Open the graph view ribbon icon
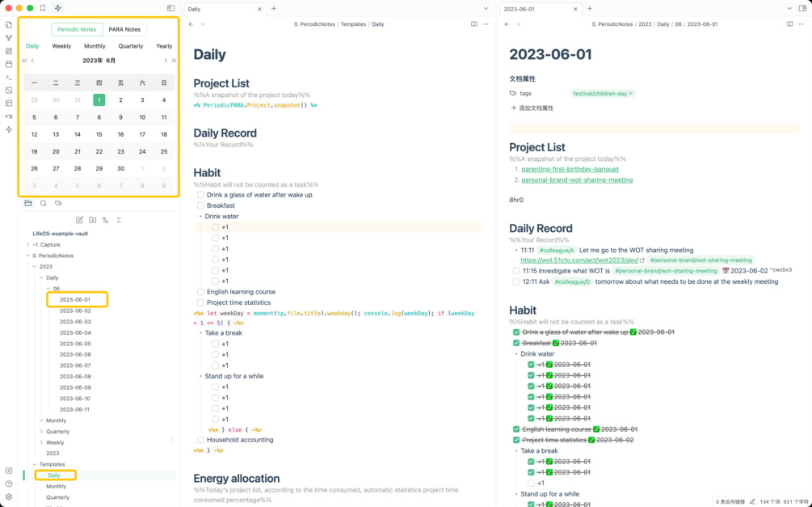 point(9,38)
